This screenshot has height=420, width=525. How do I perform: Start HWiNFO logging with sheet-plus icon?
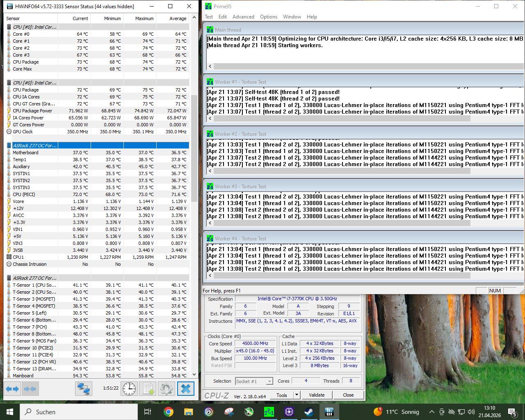pyautogui.click(x=148, y=388)
